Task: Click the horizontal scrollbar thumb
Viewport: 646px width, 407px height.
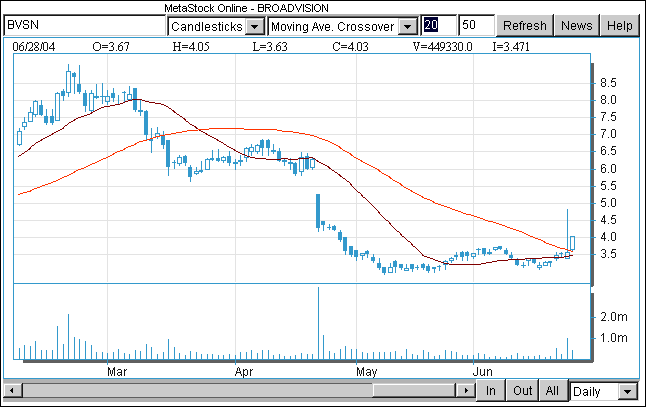Action: coord(414,390)
